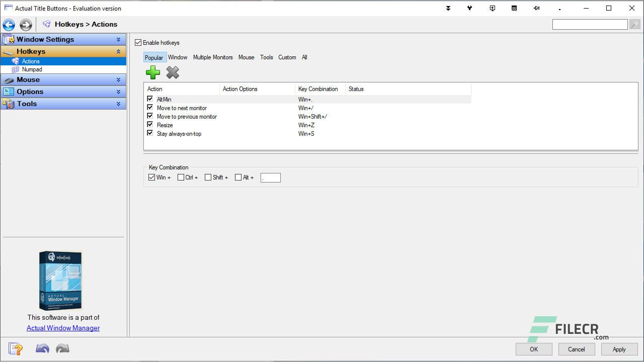The height and width of the screenshot is (362, 644).
Task: Click the key input field showing a period
Action: (270, 177)
